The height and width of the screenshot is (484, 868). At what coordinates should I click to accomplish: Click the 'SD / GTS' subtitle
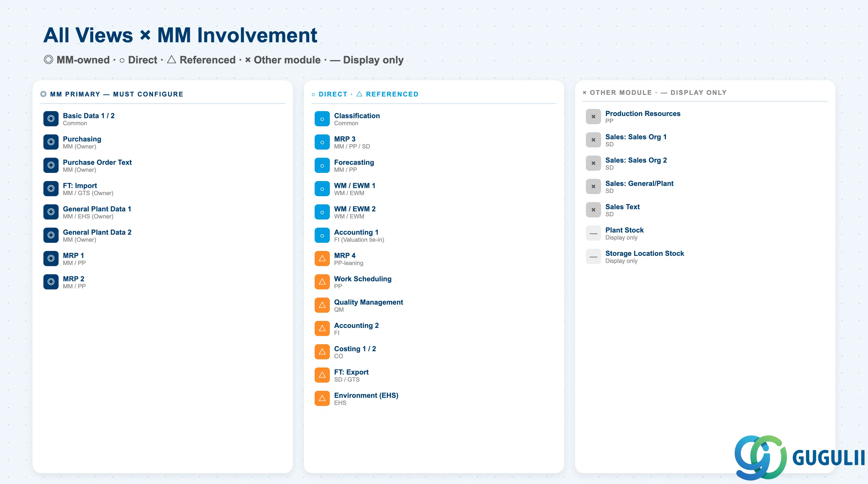(x=347, y=379)
